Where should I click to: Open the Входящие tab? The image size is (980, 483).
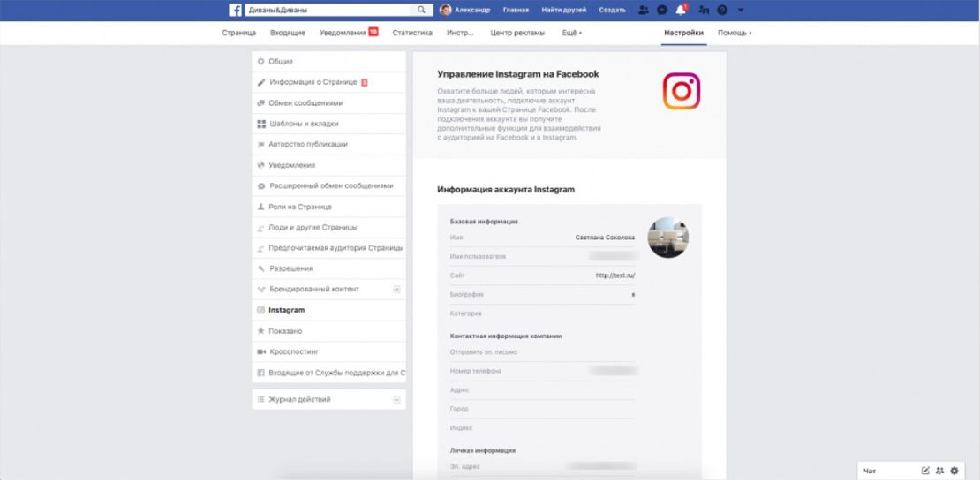(288, 34)
